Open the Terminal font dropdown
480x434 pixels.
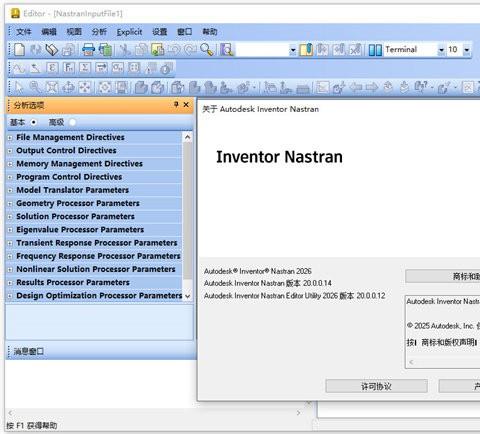click(x=441, y=50)
